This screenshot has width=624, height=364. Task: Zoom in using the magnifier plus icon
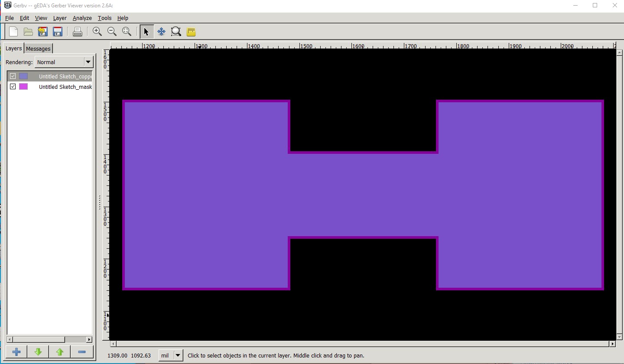tap(97, 32)
